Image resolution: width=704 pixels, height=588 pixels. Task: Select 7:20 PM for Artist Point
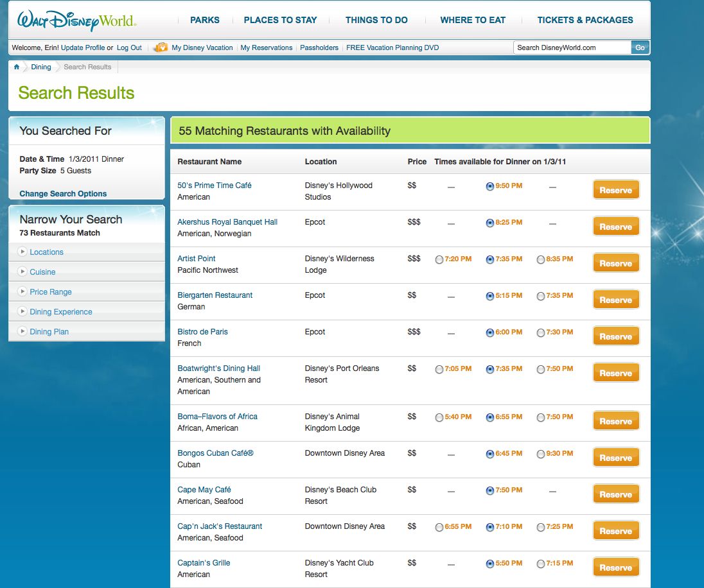(439, 259)
